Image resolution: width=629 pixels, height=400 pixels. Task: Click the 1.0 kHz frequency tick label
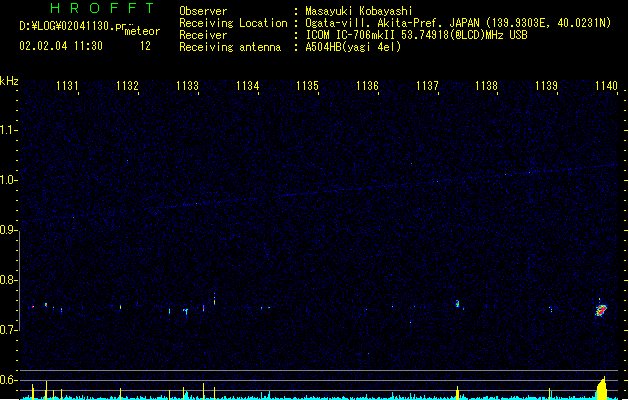[7, 180]
